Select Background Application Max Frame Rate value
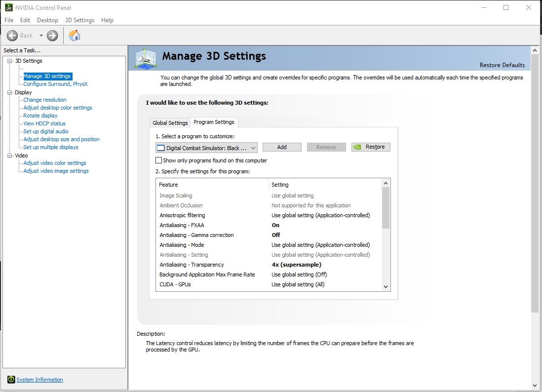This screenshot has width=542, height=392. (299, 274)
